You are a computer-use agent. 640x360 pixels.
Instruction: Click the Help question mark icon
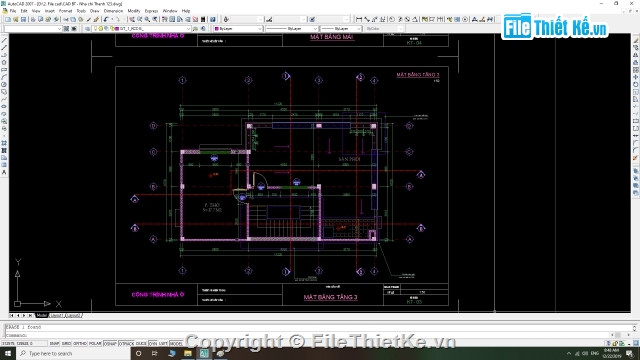click(x=213, y=19)
